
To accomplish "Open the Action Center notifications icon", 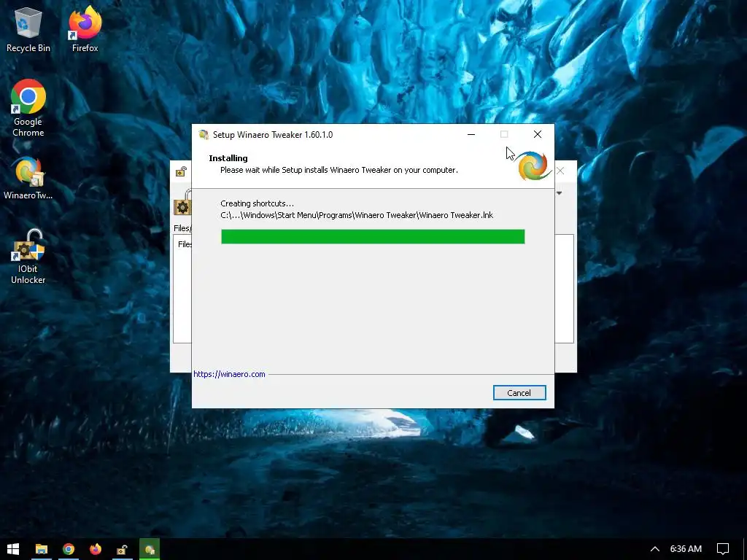I will [x=723, y=549].
